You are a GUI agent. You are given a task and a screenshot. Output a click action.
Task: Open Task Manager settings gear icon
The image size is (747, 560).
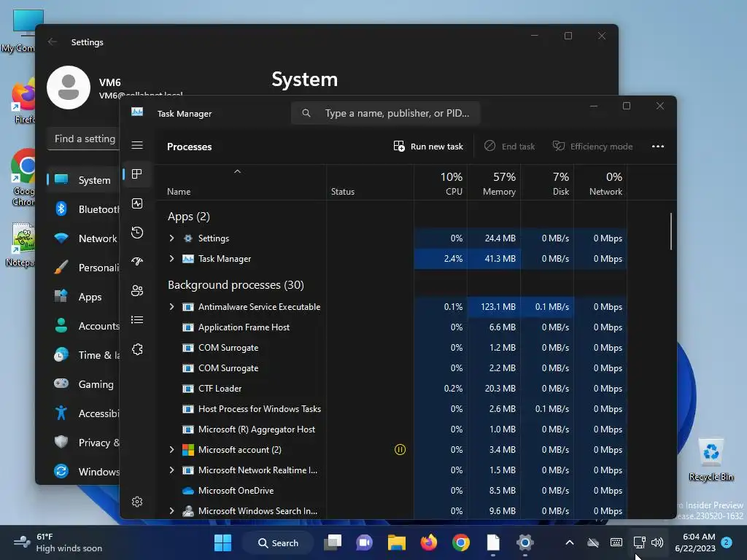tap(137, 502)
